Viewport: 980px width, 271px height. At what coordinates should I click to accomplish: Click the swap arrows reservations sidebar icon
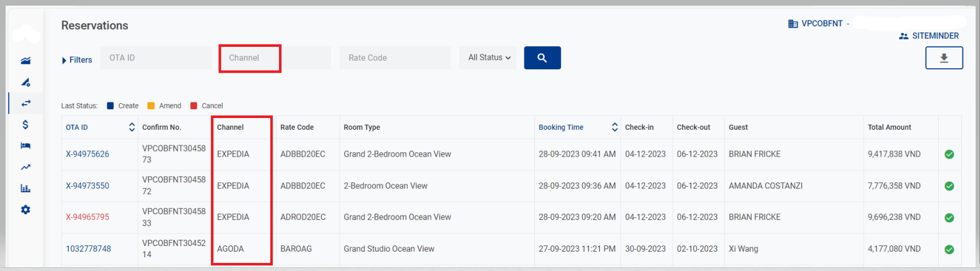[26, 103]
